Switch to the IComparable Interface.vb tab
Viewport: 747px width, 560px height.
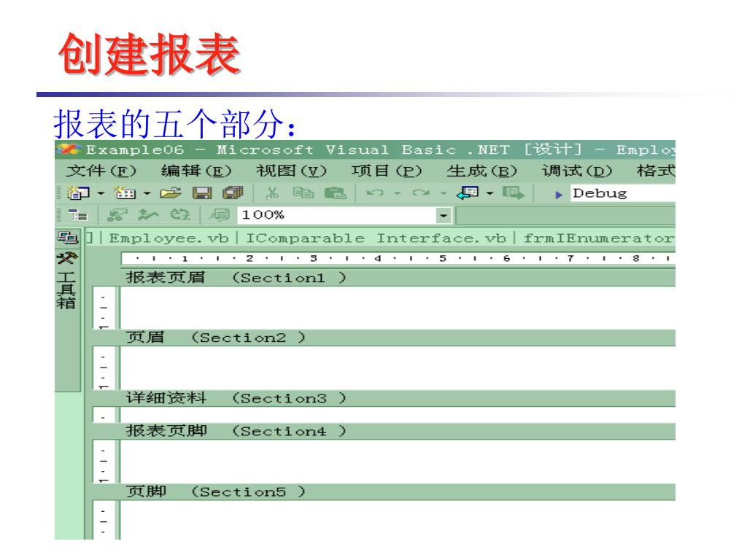[376, 238]
